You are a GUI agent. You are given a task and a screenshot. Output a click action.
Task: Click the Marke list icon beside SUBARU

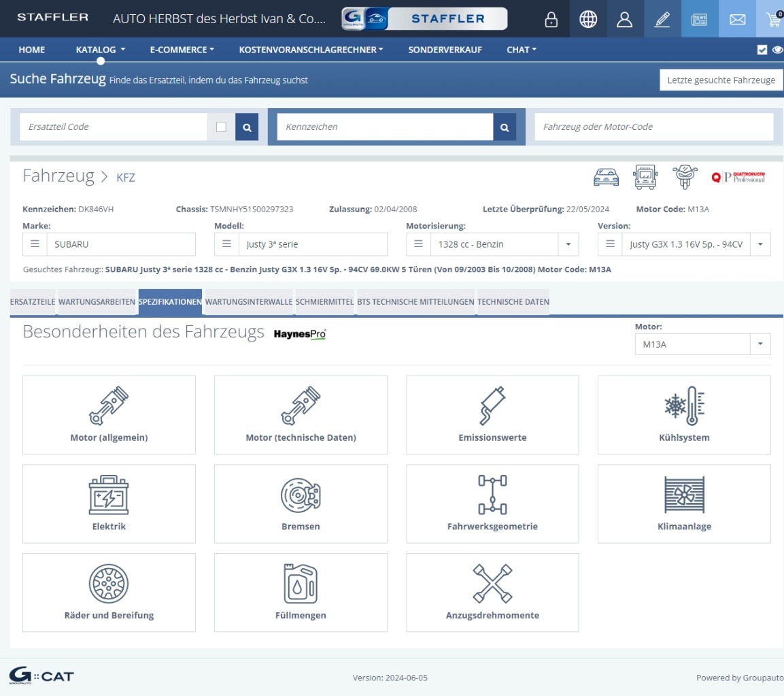tap(35, 244)
